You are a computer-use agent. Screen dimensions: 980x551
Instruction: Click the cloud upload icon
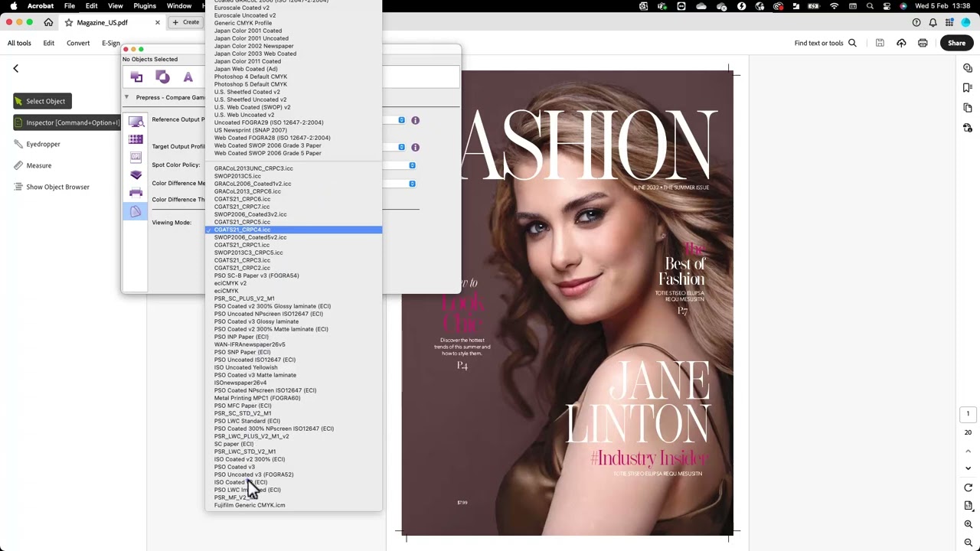(x=901, y=43)
